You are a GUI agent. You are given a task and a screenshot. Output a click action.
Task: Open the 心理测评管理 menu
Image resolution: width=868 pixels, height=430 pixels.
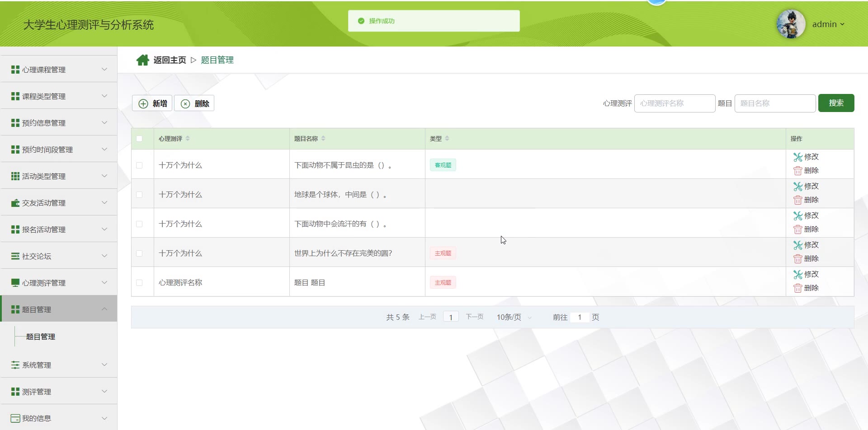[x=59, y=282]
